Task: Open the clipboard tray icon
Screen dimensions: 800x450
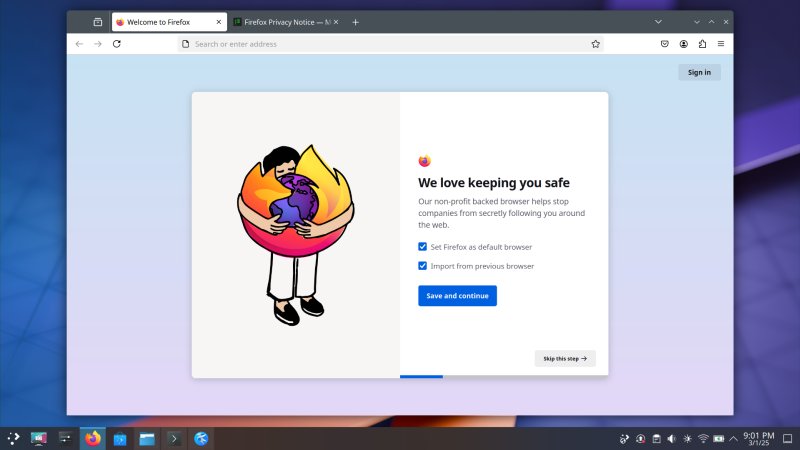Action: [x=656, y=439]
